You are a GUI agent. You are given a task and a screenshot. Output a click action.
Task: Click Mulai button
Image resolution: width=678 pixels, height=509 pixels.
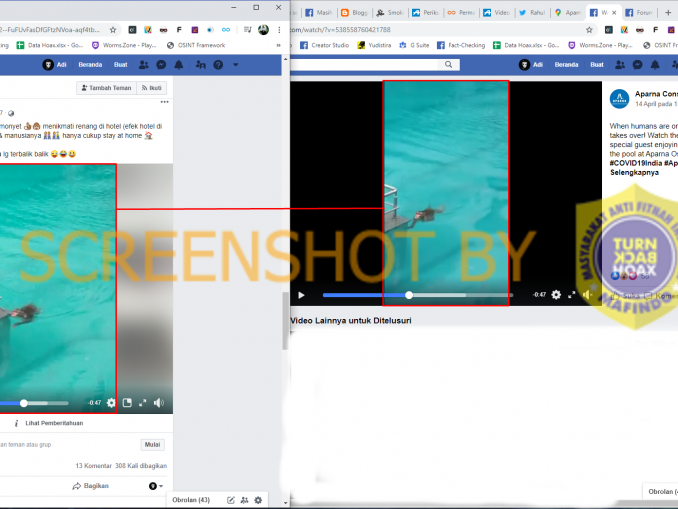pyautogui.click(x=152, y=445)
